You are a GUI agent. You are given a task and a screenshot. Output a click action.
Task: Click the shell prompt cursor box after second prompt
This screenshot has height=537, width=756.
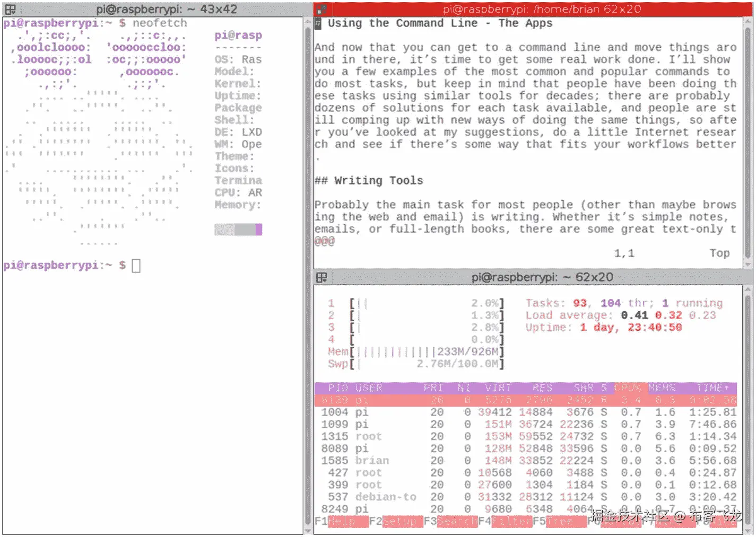pyautogui.click(x=136, y=266)
